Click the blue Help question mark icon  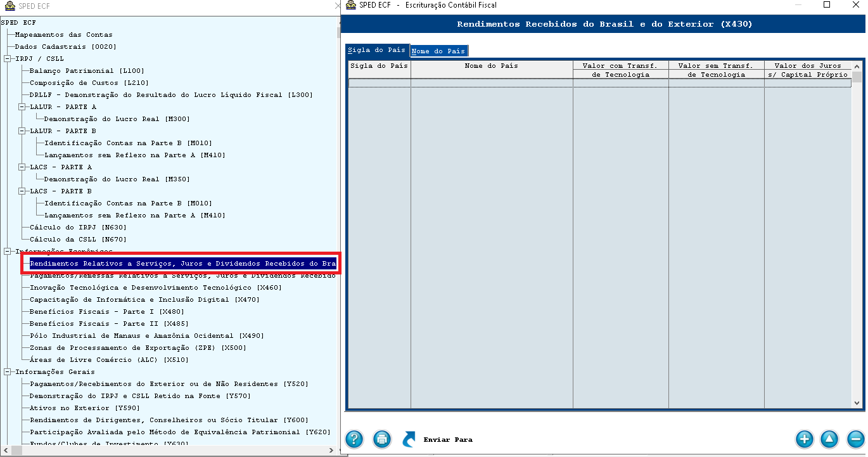(354, 439)
